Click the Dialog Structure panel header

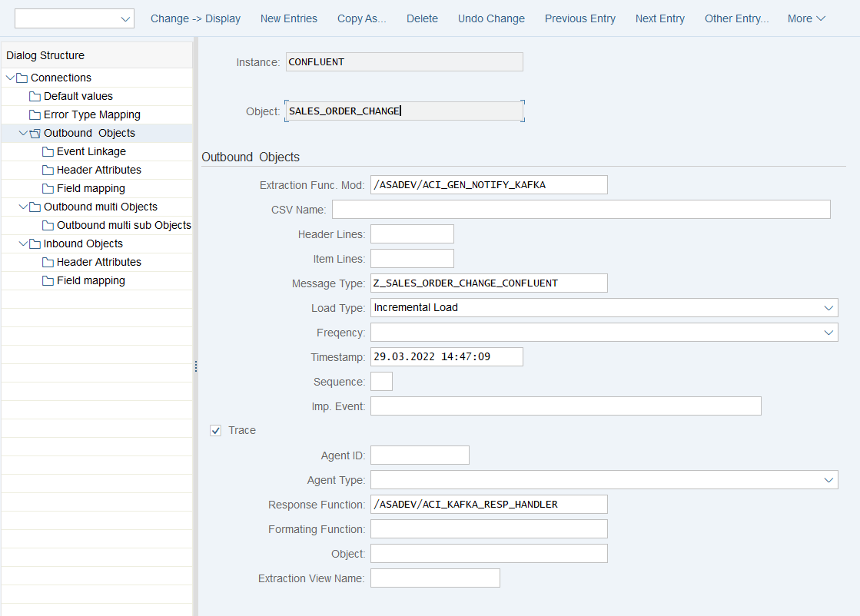coord(97,55)
